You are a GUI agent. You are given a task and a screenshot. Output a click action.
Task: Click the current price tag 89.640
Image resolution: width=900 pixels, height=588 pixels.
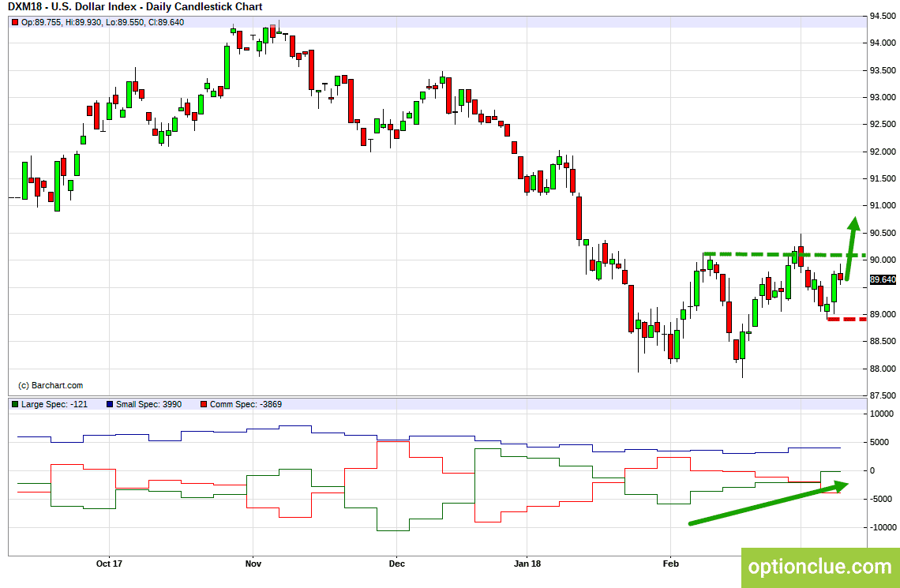(x=883, y=280)
